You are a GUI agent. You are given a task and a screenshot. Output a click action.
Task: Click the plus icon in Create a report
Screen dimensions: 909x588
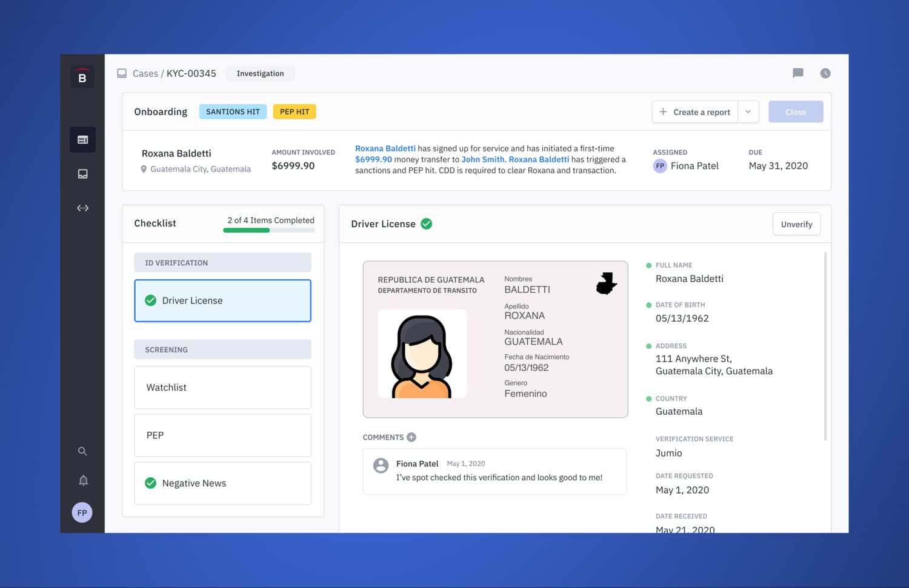click(663, 112)
